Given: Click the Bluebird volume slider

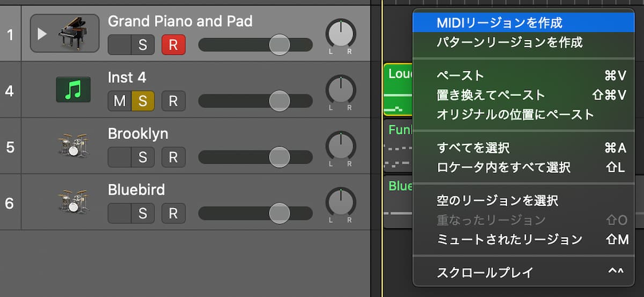Looking at the screenshot, I should (255, 213).
